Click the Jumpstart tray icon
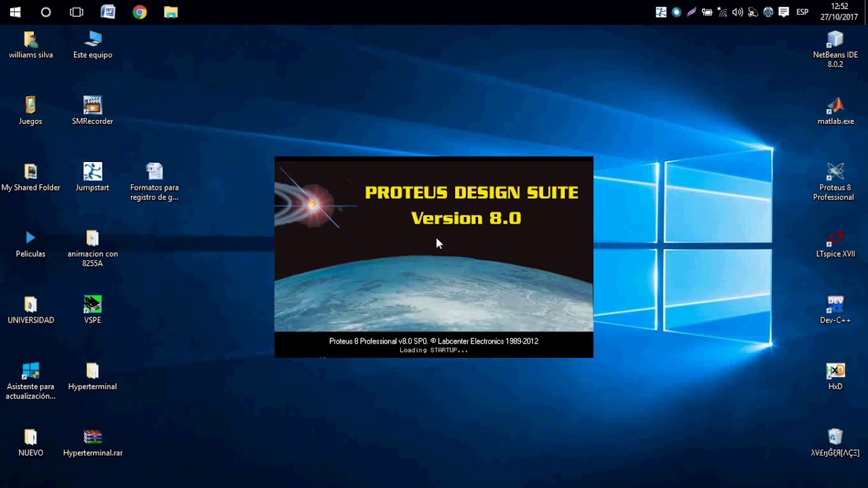868x488 pixels. click(661, 12)
